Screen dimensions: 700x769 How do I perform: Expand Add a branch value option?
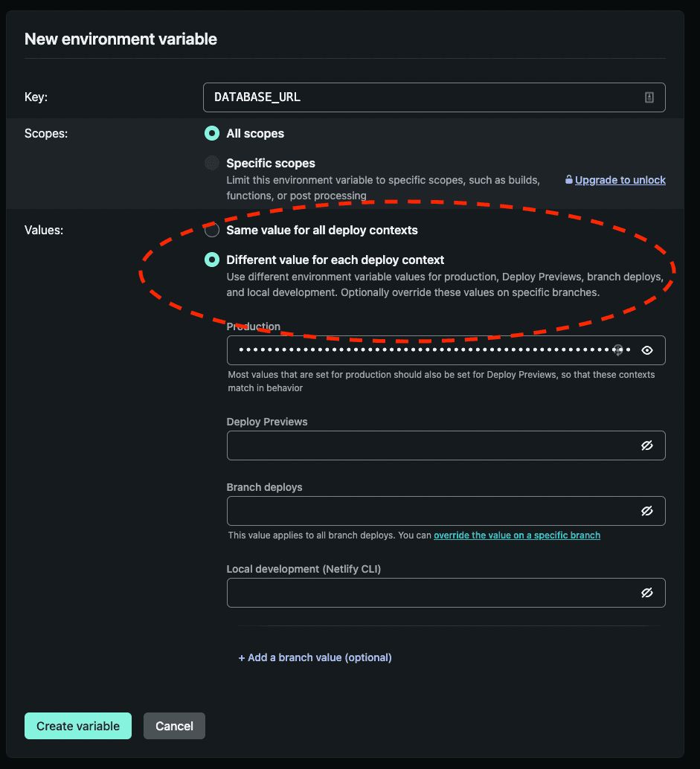click(x=315, y=657)
